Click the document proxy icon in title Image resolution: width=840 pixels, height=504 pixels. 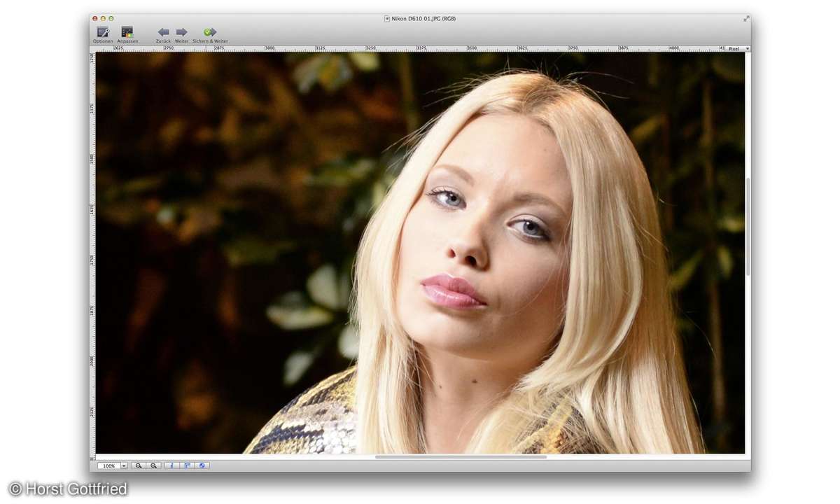coord(387,18)
